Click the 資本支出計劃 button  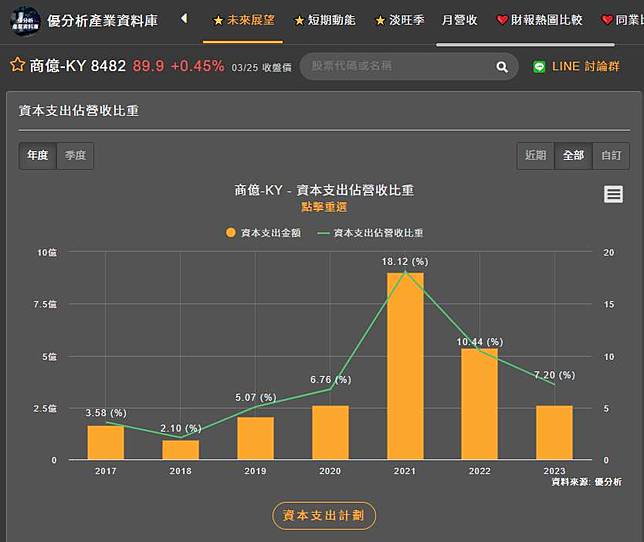coord(324,516)
